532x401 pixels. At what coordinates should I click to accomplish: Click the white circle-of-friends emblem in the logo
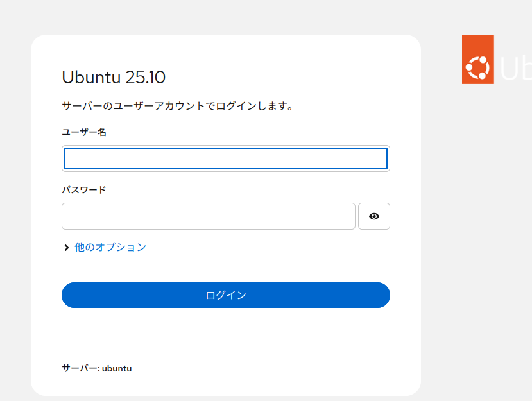coord(478,67)
